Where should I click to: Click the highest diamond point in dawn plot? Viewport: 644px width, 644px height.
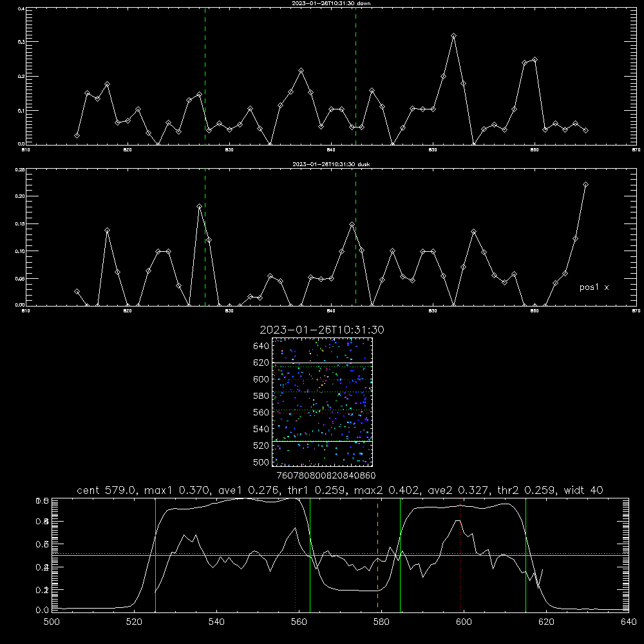453,36
